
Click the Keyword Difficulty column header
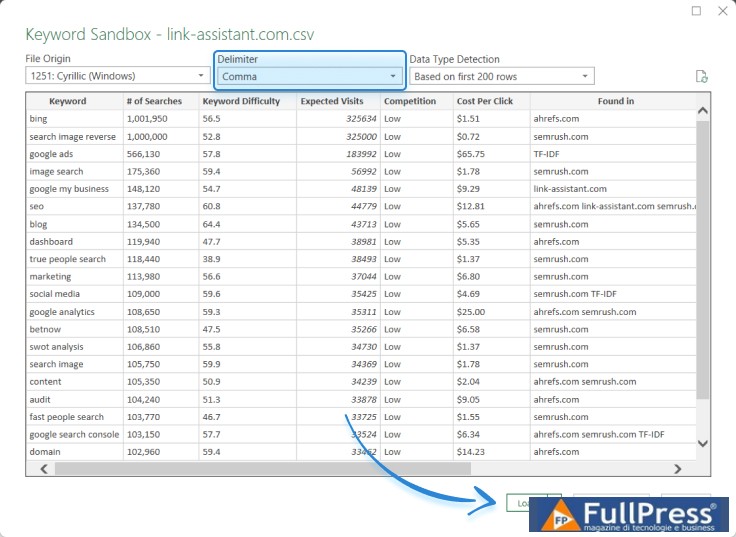tap(247, 101)
